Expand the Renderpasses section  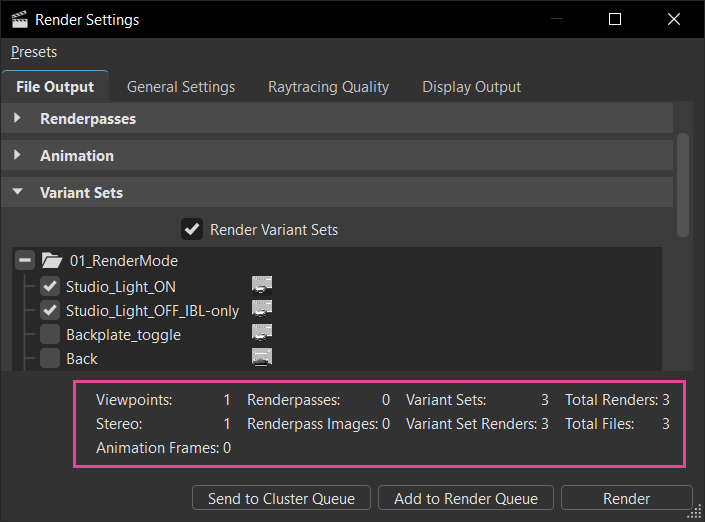18,118
